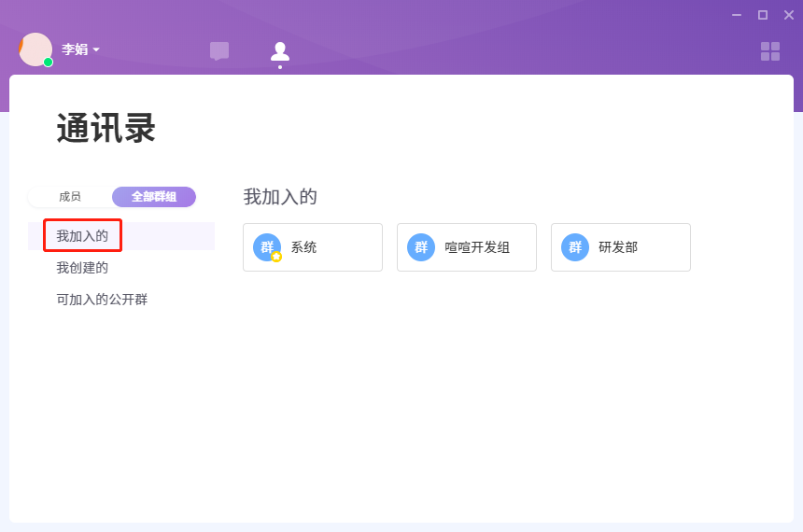803x532 pixels.
Task: Click the 系统 group avatar icon
Action: [267, 247]
